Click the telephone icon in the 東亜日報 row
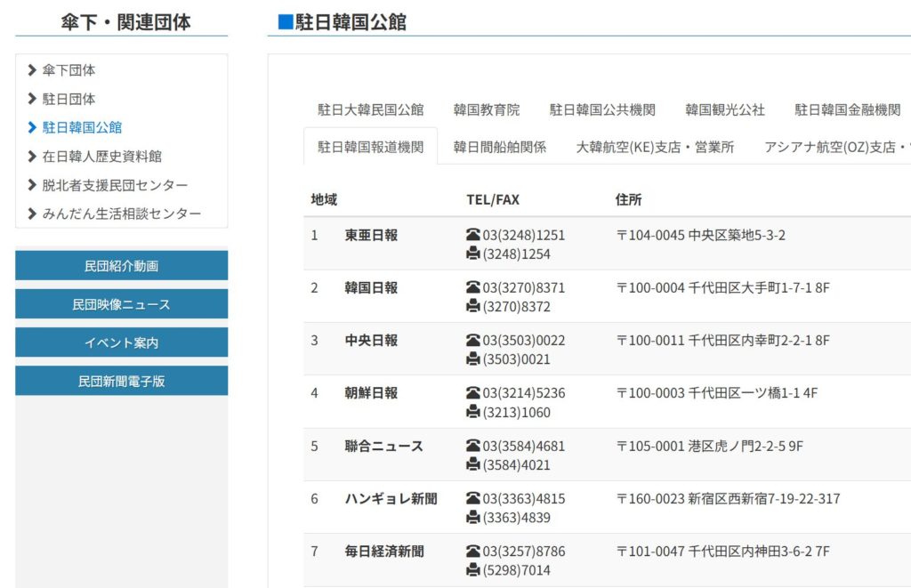 pyautogui.click(x=473, y=236)
